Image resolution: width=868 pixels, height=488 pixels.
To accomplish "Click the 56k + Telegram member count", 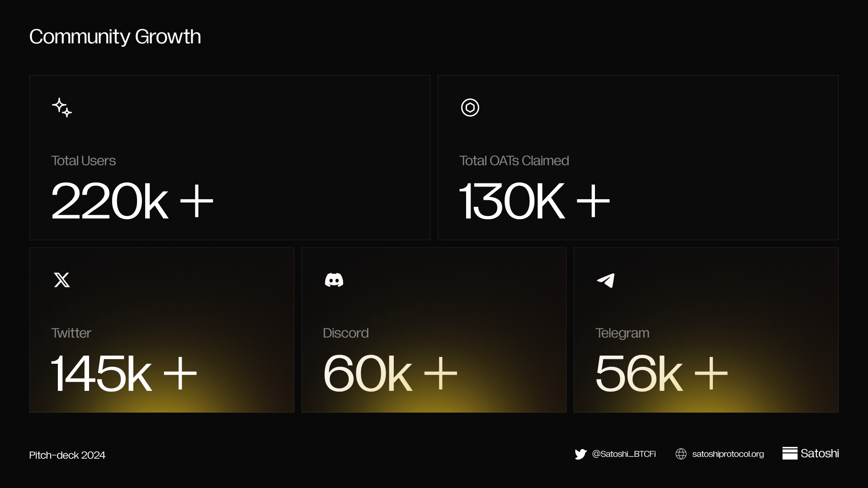I will tap(662, 374).
